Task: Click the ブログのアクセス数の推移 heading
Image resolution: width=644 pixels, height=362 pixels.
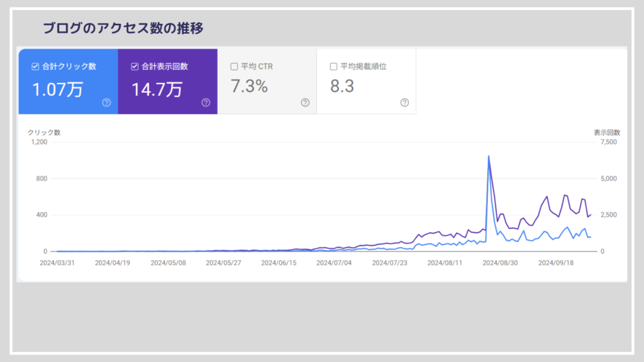Action: tap(123, 28)
